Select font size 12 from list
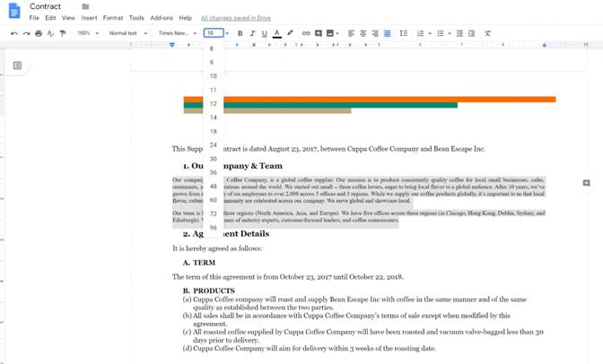Screen dimensions: 603x364 point(214,104)
